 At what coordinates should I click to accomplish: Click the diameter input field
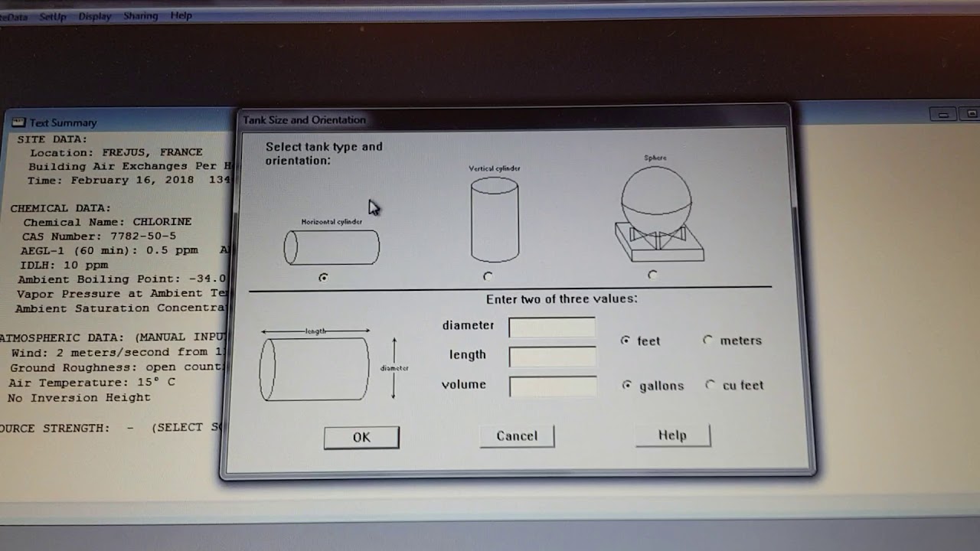(552, 327)
